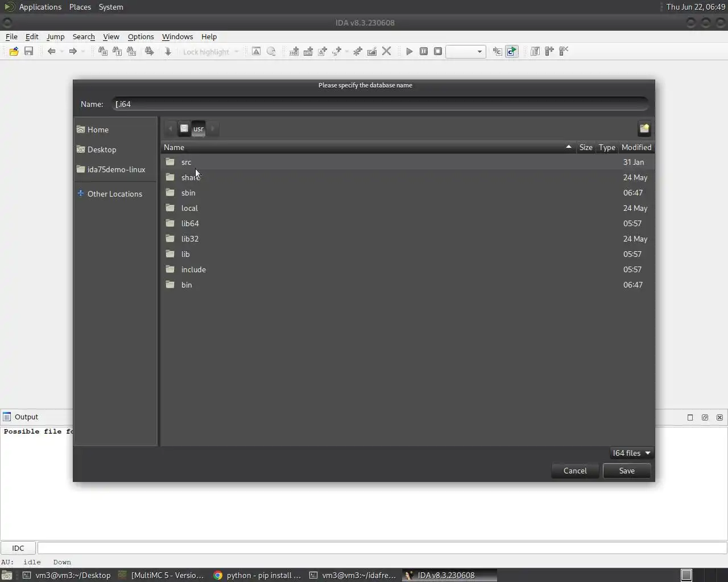The width and height of the screenshot is (728, 582).
Task: Click the create new folder icon
Action: (644, 128)
